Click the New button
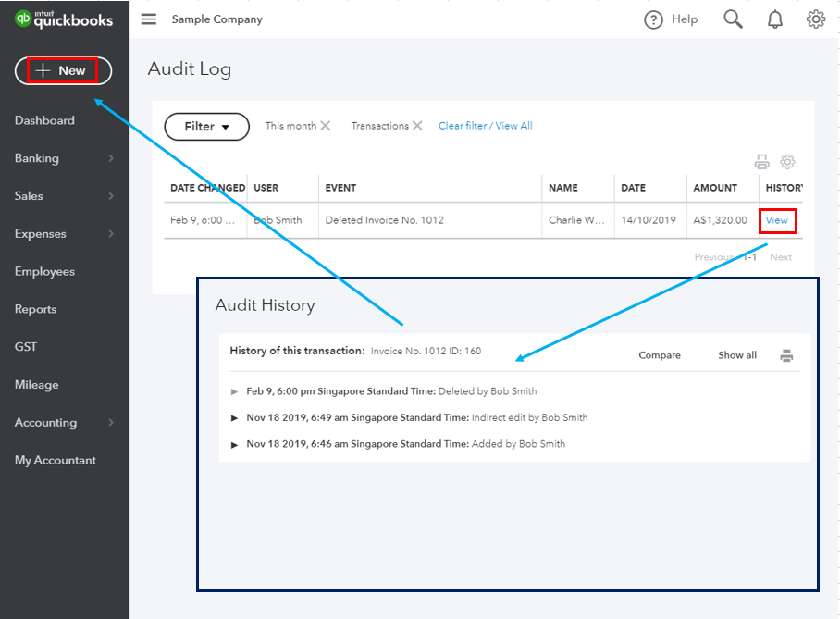 63,70
